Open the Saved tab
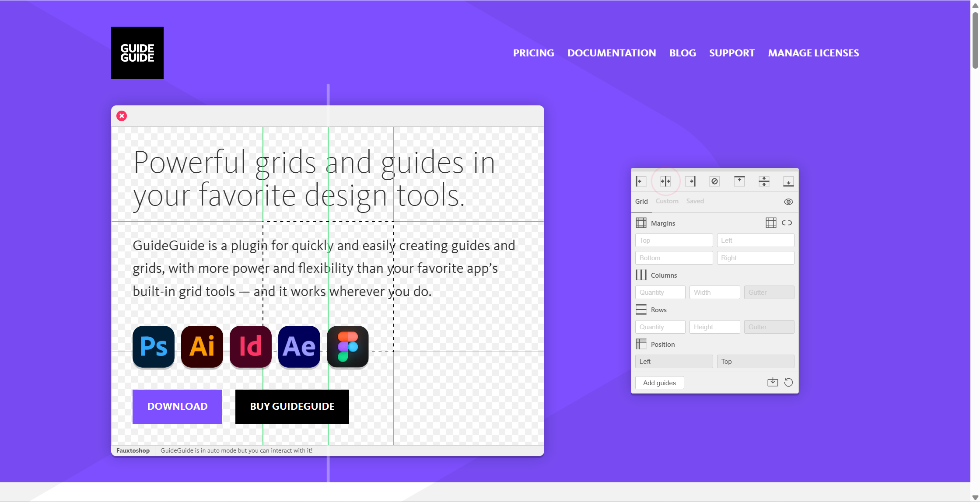The height and width of the screenshot is (502, 980). click(695, 201)
